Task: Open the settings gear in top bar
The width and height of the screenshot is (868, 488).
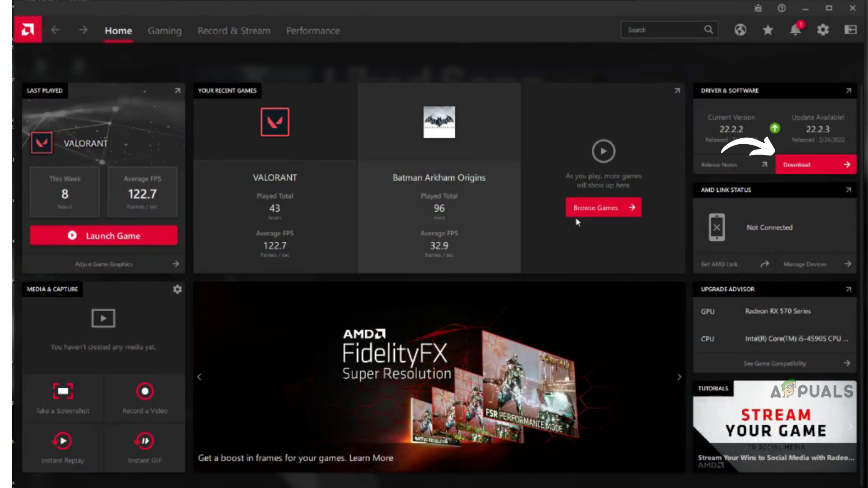Action: pyautogui.click(x=823, y=30)
